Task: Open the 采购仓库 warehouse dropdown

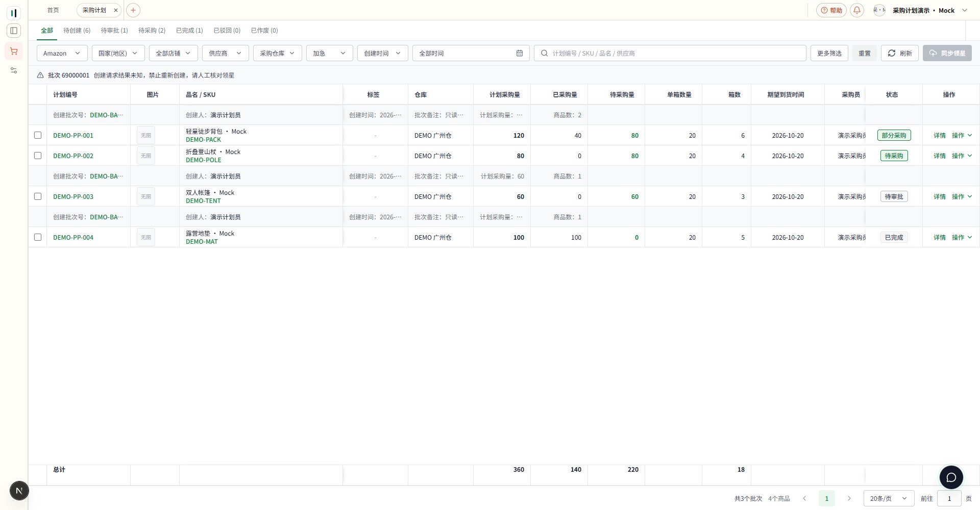Action: (278, 53)
